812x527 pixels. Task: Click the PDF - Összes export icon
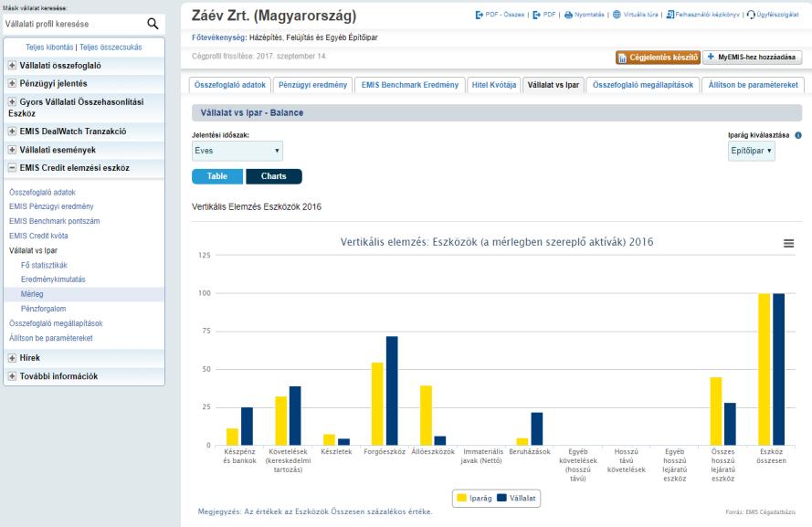point(479,15)
